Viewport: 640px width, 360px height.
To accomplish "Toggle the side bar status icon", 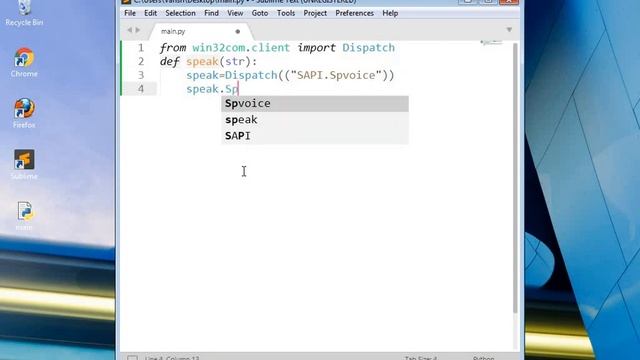I will tap(132, 358).
